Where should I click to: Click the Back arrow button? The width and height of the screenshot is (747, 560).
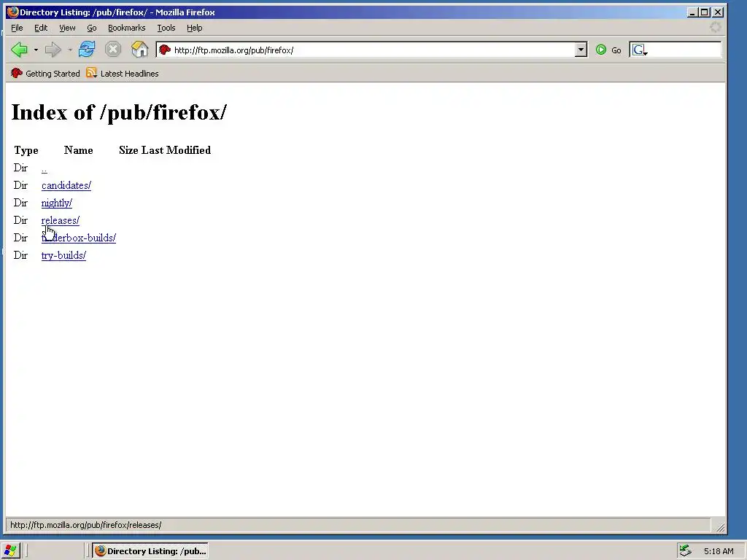[x=19, y=50]
